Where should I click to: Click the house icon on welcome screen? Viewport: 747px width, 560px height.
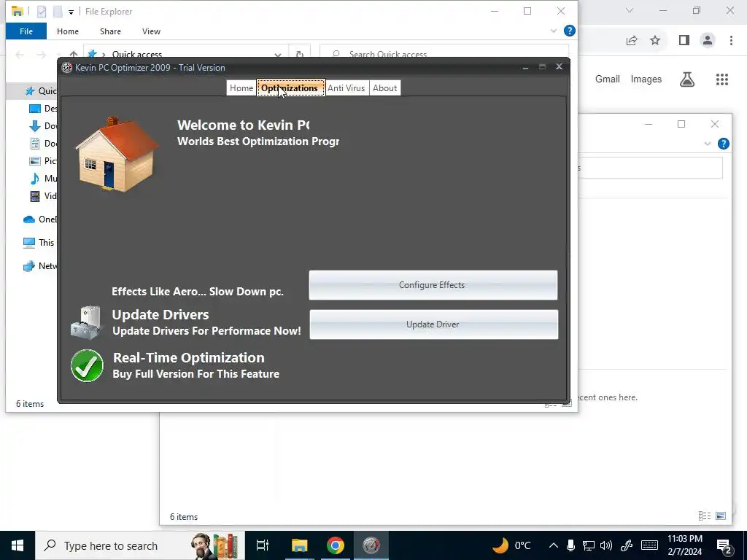point(117,155)
